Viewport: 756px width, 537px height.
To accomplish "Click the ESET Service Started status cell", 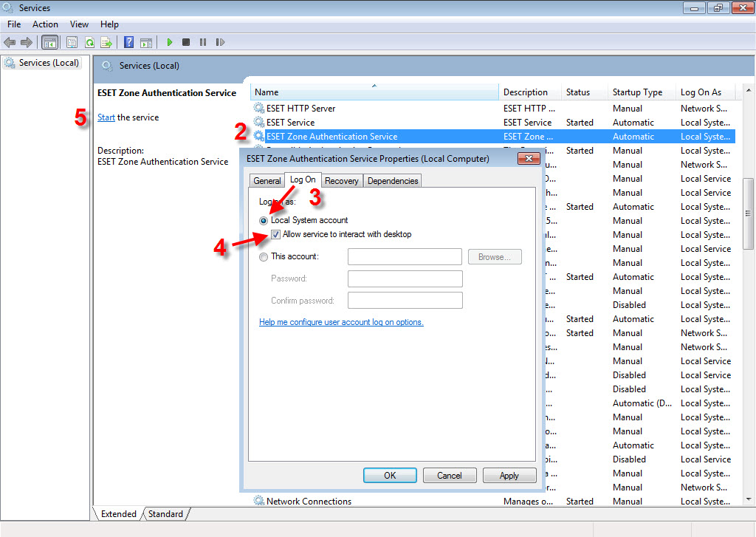I will click(x=580, y=122).
